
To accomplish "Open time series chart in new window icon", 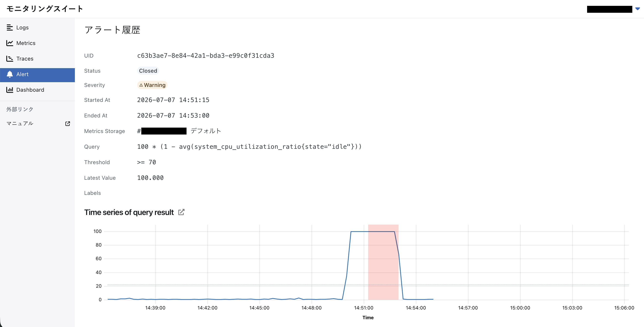I will pos(181,212).
